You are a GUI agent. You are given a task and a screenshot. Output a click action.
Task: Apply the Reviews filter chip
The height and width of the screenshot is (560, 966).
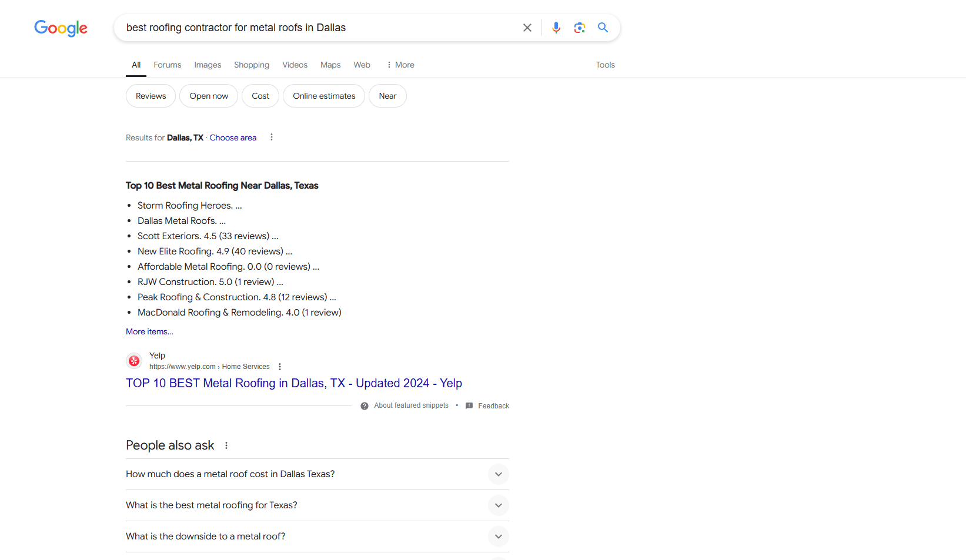point(151,96)
